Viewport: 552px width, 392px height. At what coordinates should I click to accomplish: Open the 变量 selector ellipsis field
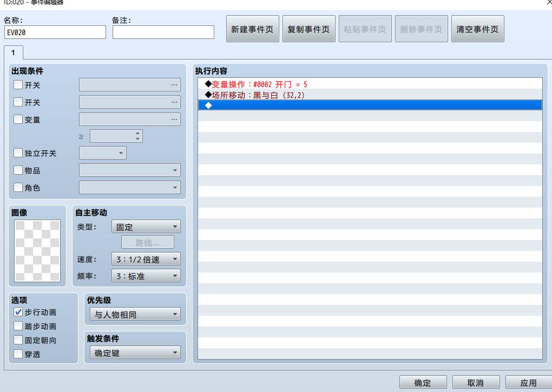(x=130, y=119)
